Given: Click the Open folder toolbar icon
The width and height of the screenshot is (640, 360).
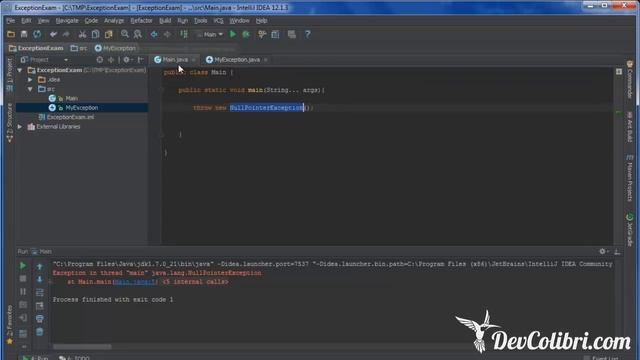Looking at the screenshot, I should [11, 34].
